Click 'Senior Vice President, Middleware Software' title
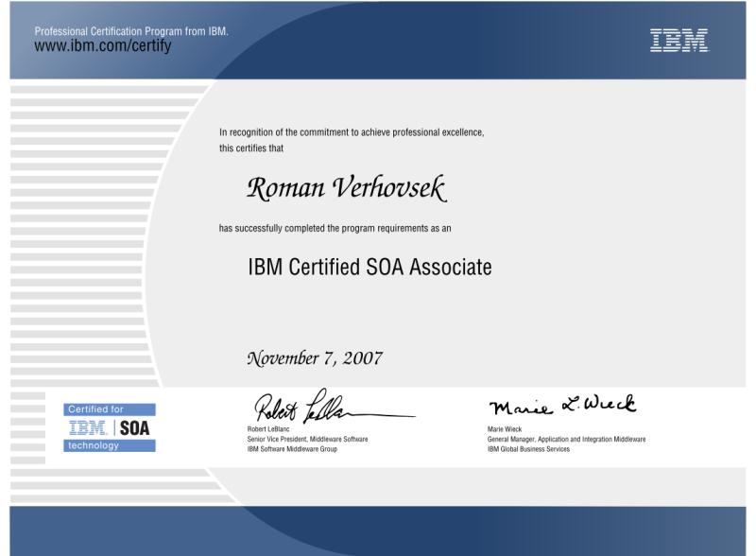 pyautogui.click(x=305, y=441)
